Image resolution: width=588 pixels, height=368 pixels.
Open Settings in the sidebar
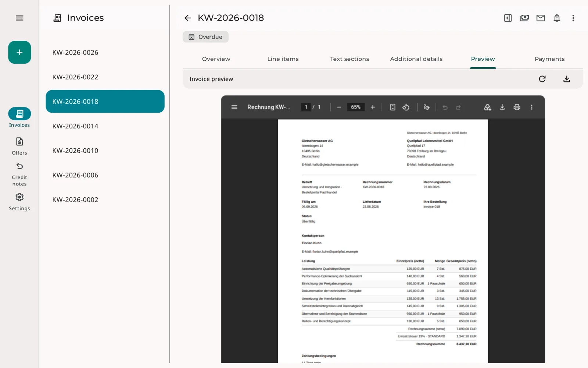(x=19, y=202)
